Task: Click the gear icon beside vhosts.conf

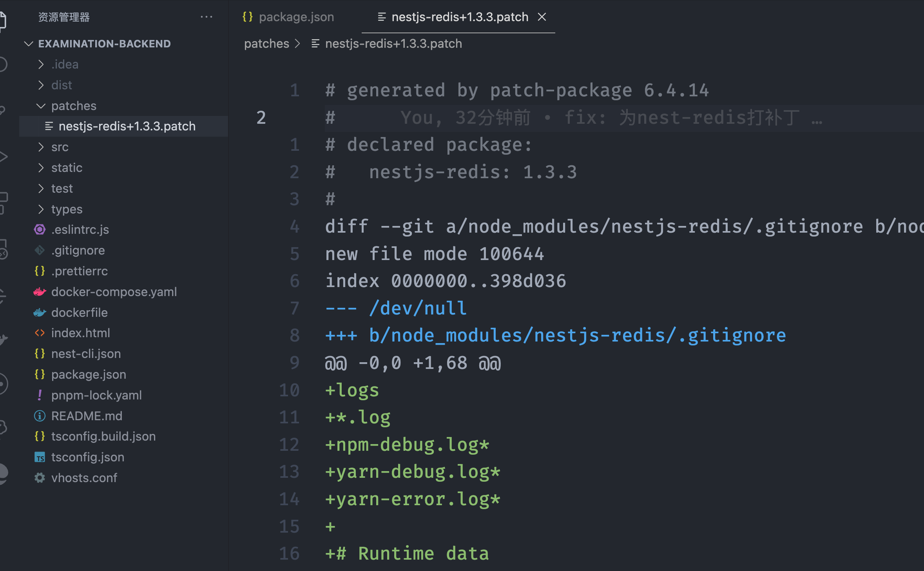Action: tap(40, 478)
